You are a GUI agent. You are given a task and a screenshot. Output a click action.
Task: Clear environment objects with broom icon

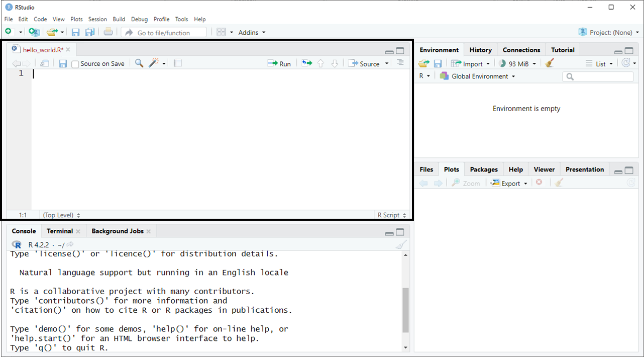point(549,63)
